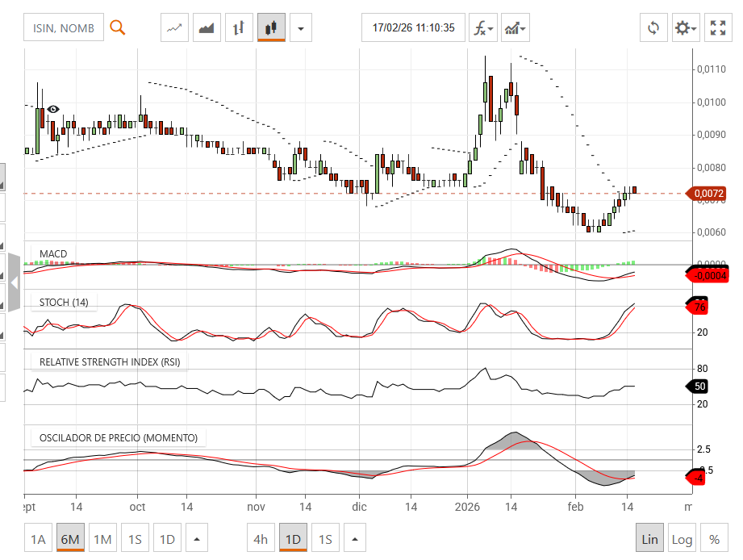743x560 pixels.
Task: Click the dic label on time axis
Action: (359, 507)
